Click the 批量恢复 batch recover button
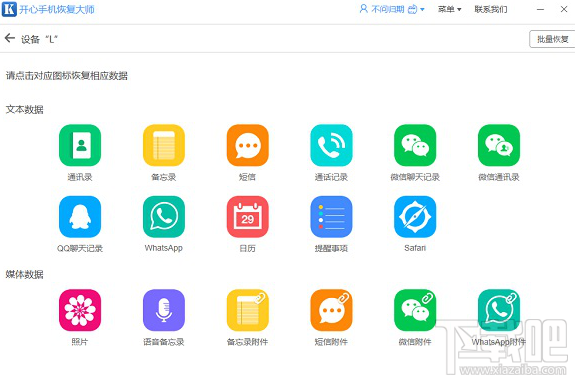 [x=552, y=39]
